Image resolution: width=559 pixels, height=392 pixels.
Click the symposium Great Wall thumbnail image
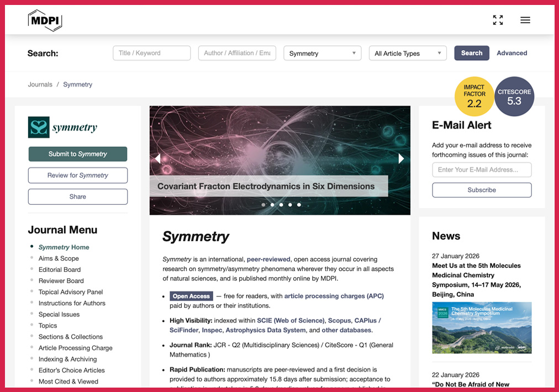pyautogui.click(x=482, y=328)
